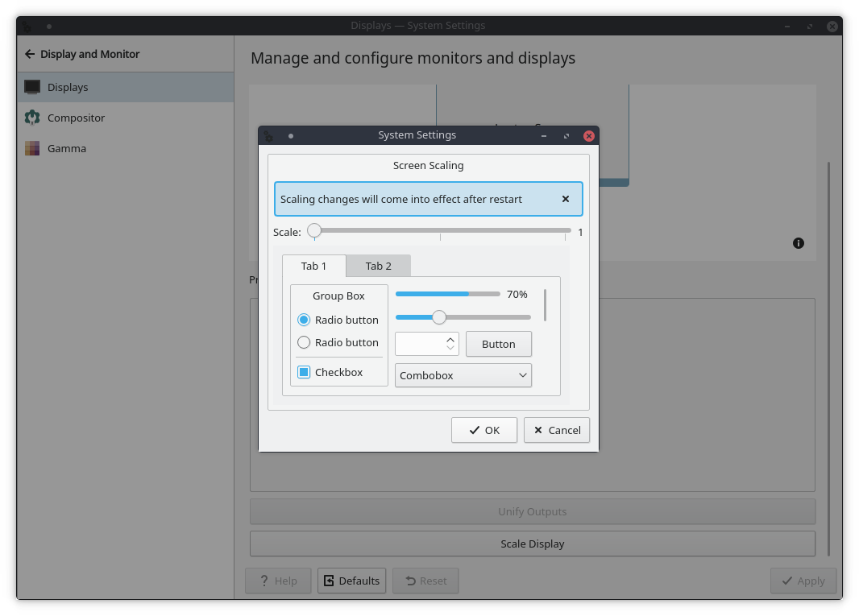
Task: Select Displays in the sidebar
Action: point(126,87)
